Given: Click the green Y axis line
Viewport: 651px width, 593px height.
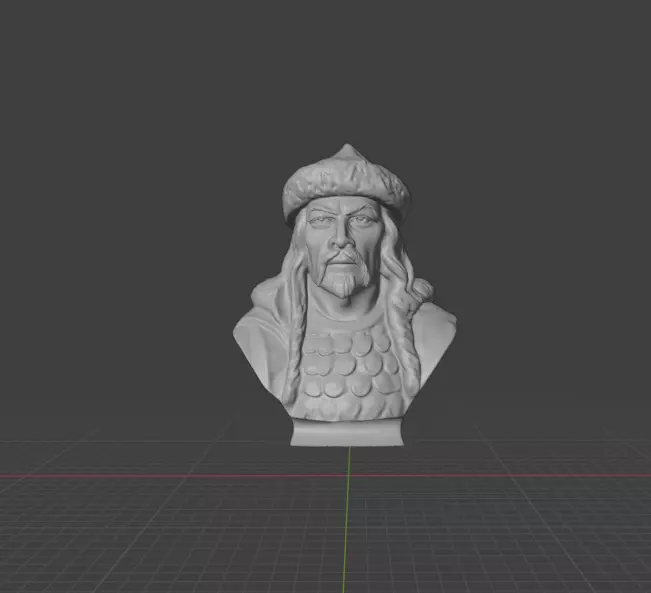Looking at the screenshot, I should tap(346, 519).
